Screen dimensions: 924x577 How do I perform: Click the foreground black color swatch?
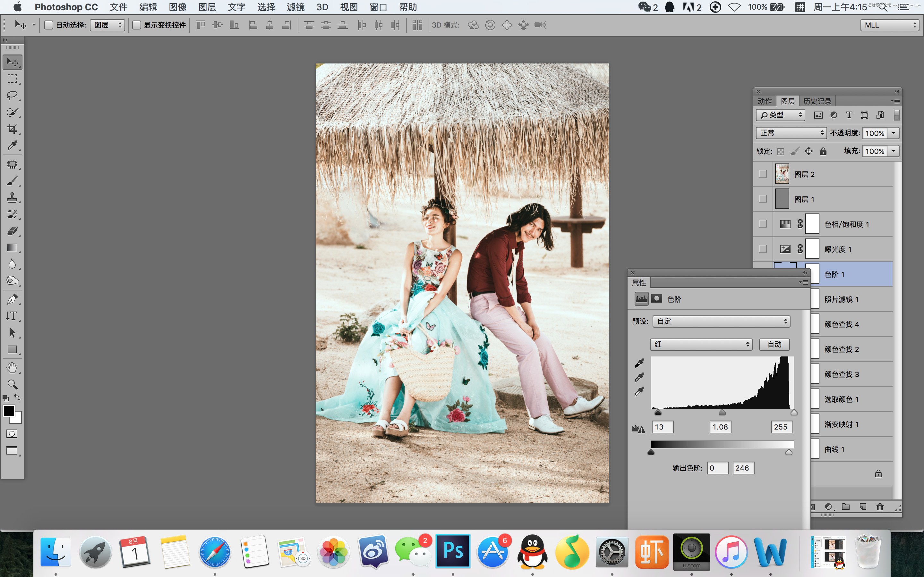[x=9, y=411]
